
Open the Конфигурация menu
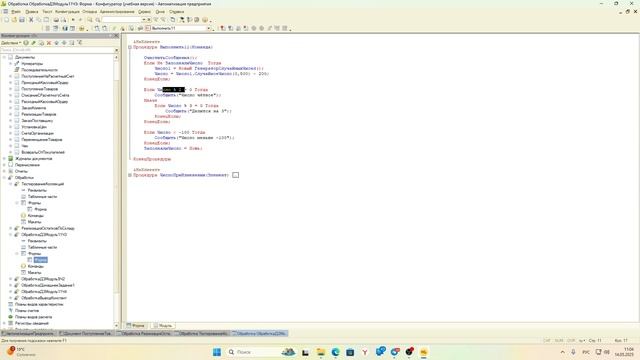pyautogui.click(x=67, y=12)
